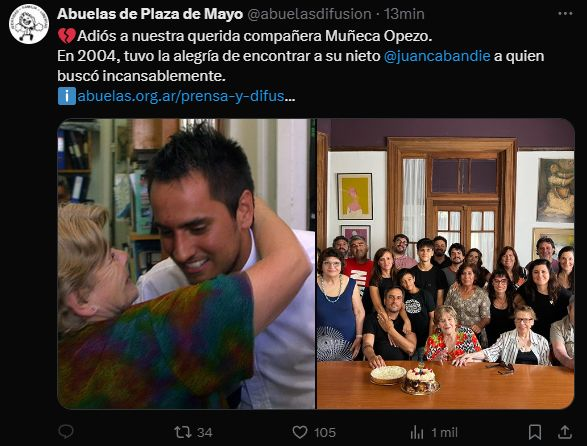Image resolution: width=587 pixels, height=446 pixels.
Task: Click the retweet count 34
Action: 205,433
